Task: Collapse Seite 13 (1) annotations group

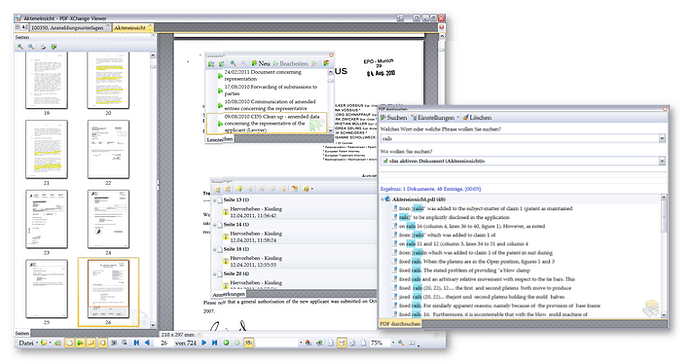Action: pyautogui.click(x=215, y=200)
